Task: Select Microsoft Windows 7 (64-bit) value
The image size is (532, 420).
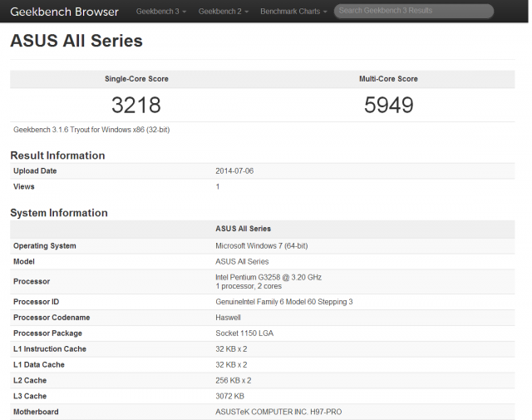Action: coord(262,246)
